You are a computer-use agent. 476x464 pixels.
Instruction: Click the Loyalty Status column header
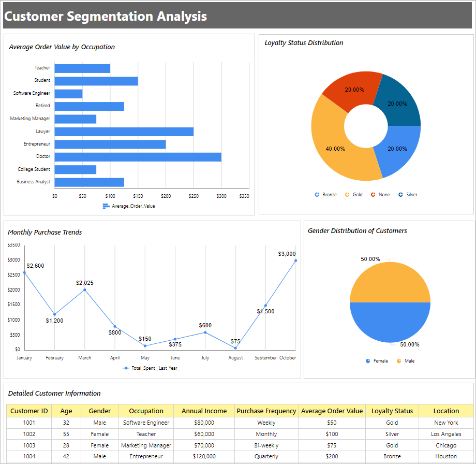[x=392, y=411]
